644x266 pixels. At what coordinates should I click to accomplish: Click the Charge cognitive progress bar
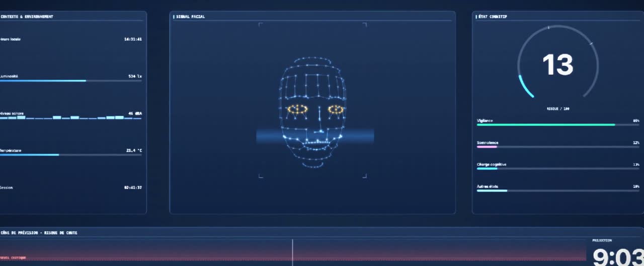click(558, 169)
